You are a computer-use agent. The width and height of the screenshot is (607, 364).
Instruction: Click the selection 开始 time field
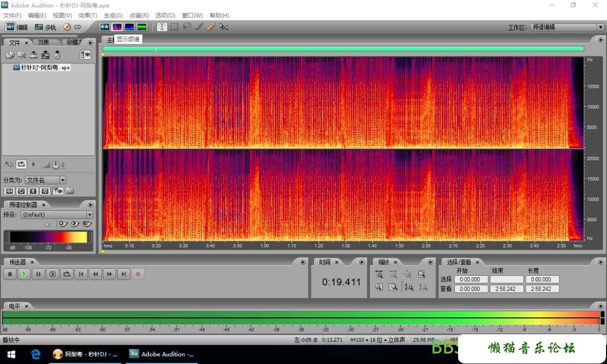tap(471, 279)
